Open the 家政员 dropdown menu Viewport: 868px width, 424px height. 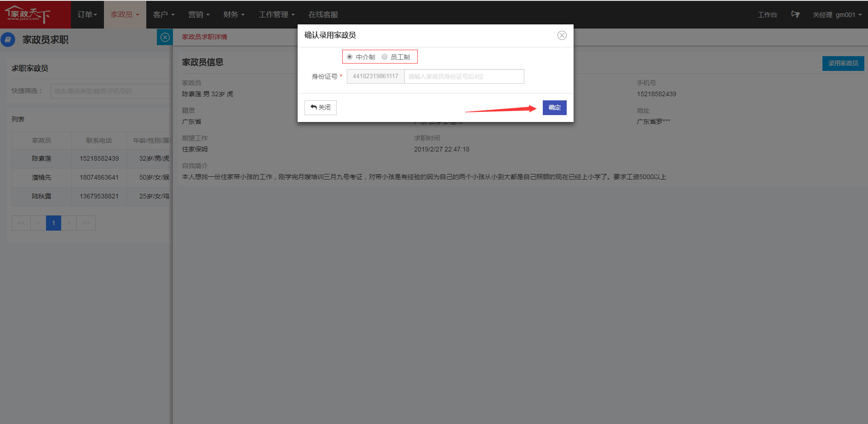tap(125, 15)
